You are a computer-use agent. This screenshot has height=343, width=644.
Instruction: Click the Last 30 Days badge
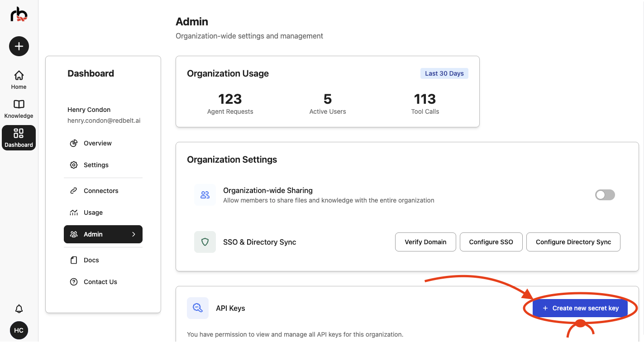coord(444,73)
